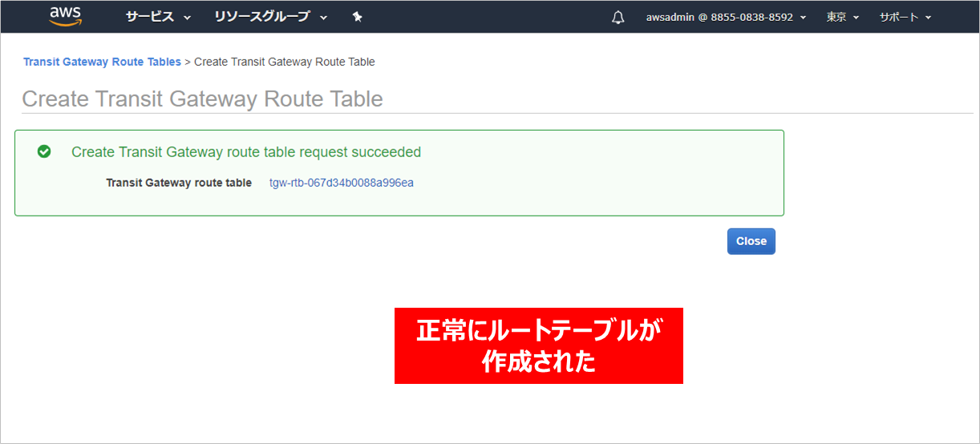Open route table tgw-rtb-067d34b0088a996ea link
This screenshot has height=444, width=980.
coord(342,183)
